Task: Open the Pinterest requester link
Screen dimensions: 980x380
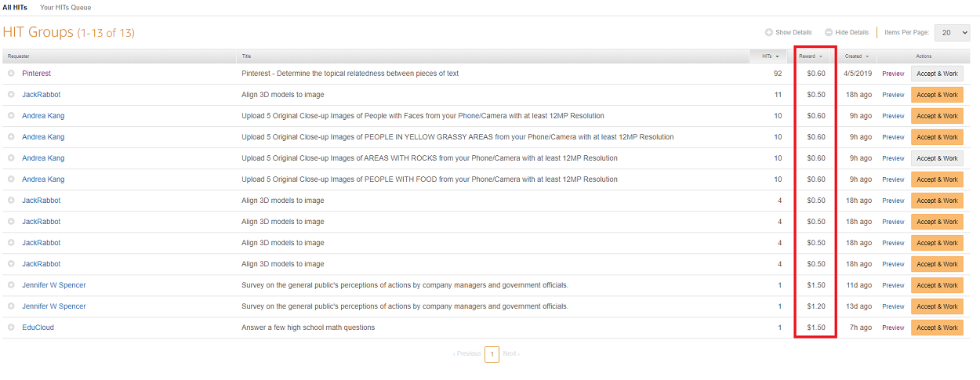Action: coord(36,74)
